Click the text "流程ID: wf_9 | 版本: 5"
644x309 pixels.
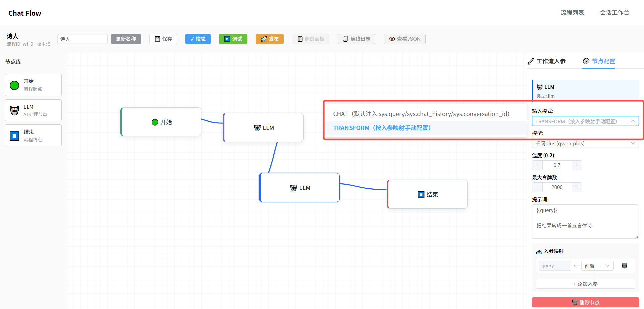(x=29, y=44)
